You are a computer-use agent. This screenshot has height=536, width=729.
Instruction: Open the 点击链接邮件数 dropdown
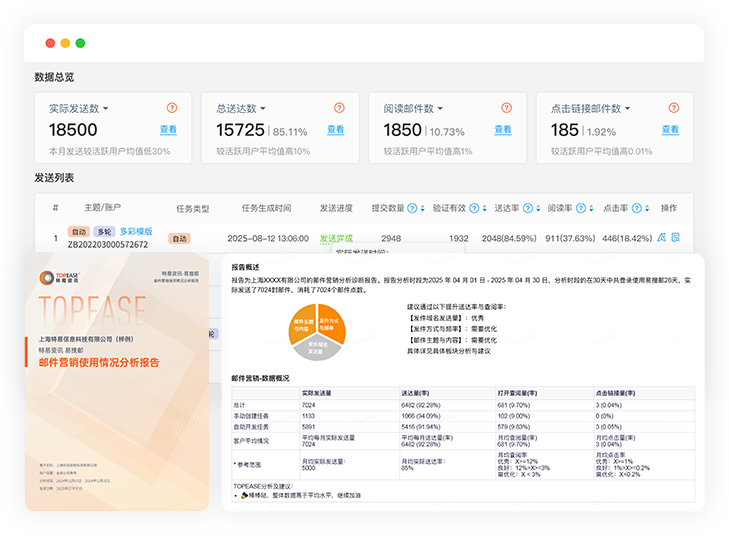[x=628, y=108]
